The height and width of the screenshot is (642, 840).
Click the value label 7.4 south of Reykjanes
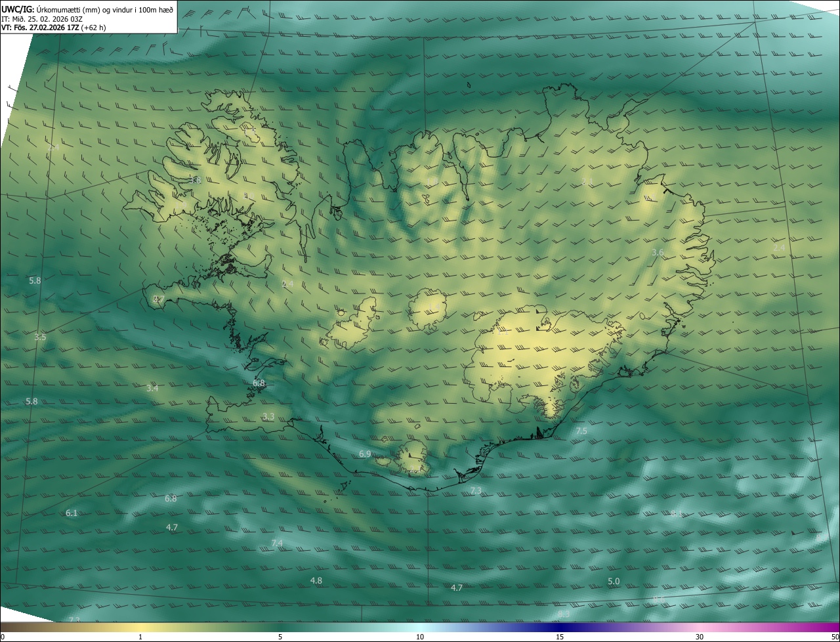[277, 544]
